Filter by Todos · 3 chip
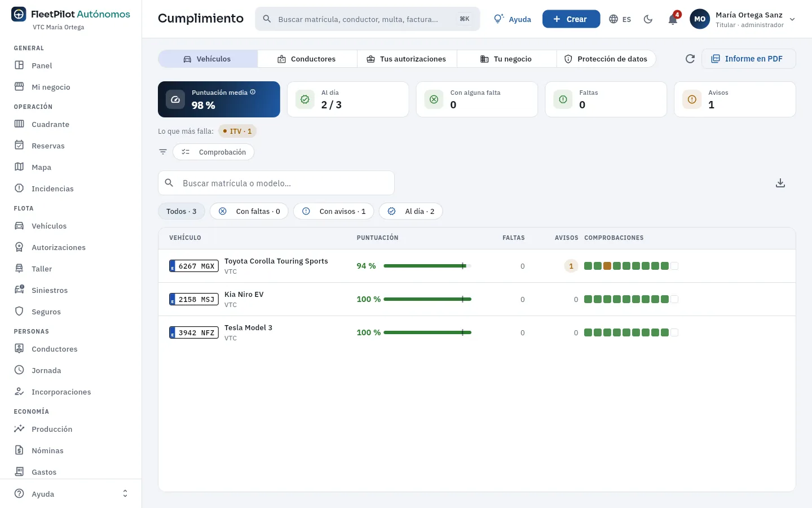 tap(182, 211)
